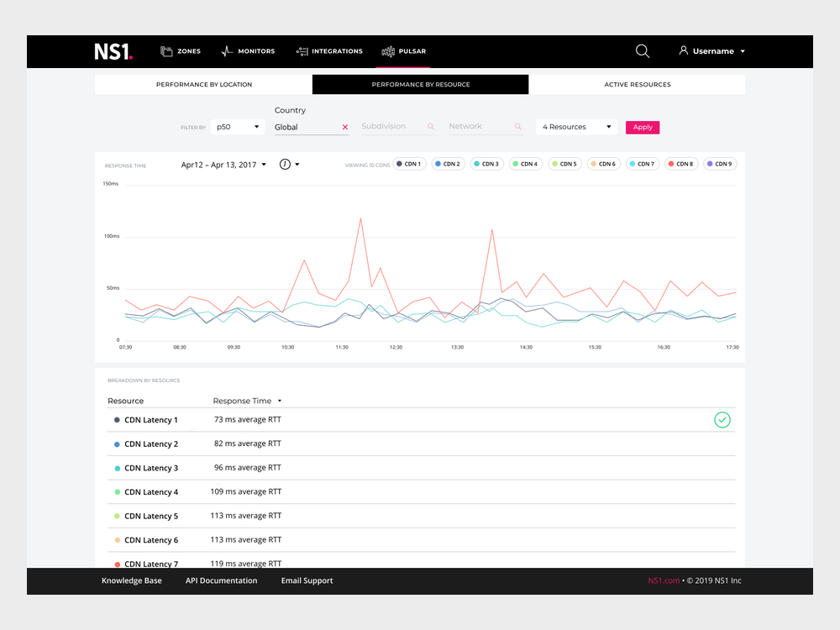Click the search magnifier in the header

point(643,51)
